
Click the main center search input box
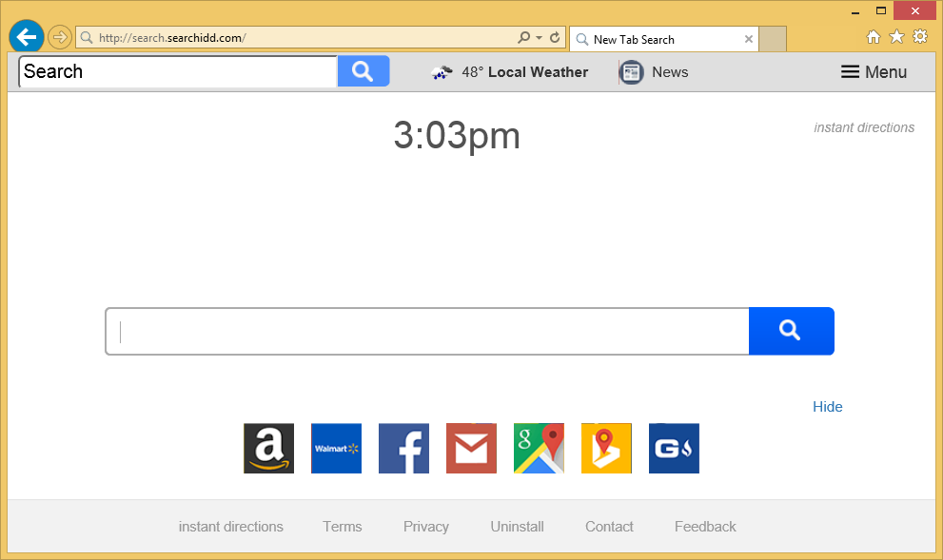(x=427, y=331)
